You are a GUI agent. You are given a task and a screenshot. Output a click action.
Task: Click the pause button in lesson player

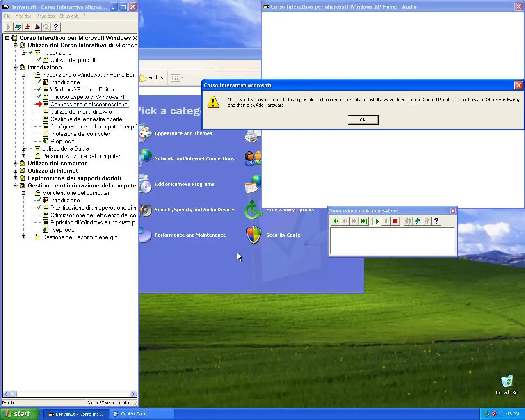[386, 221]
